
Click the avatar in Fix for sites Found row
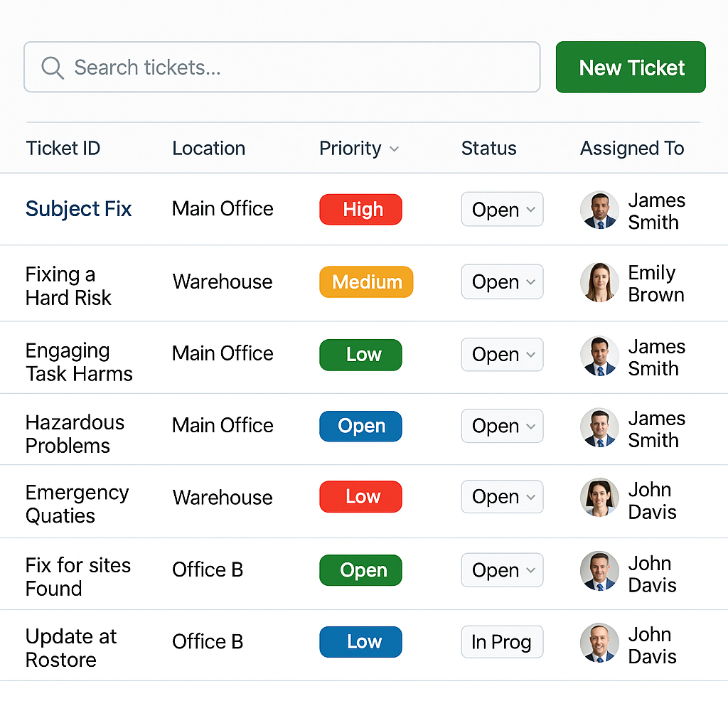[599, 571]
